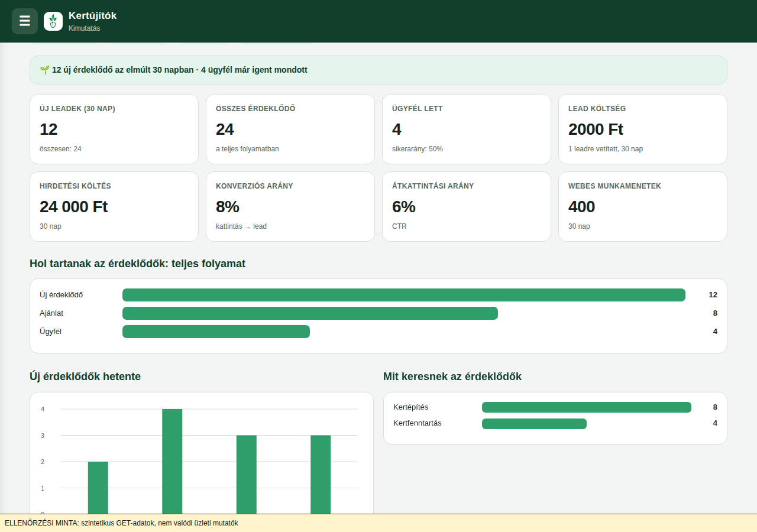
Task: Select the Új érdeklődő funnel bar
Action: [x=404, y=295]
